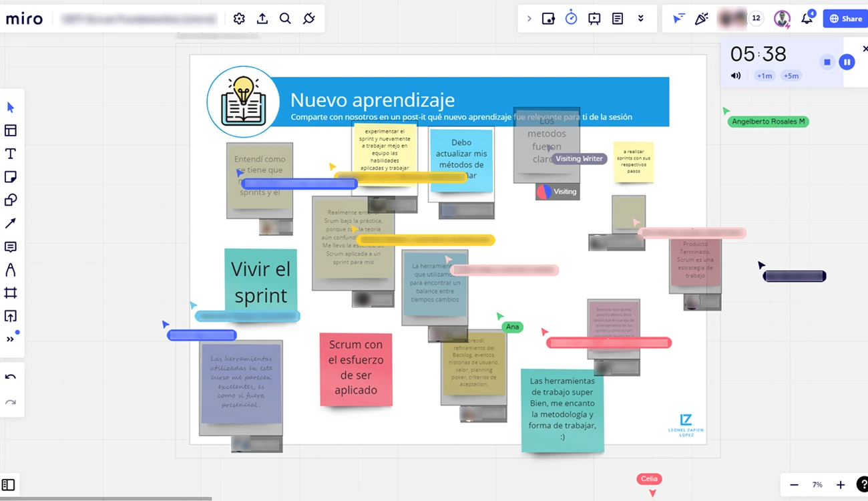
Task: Choose the Text tool
Action: [11, 154]
